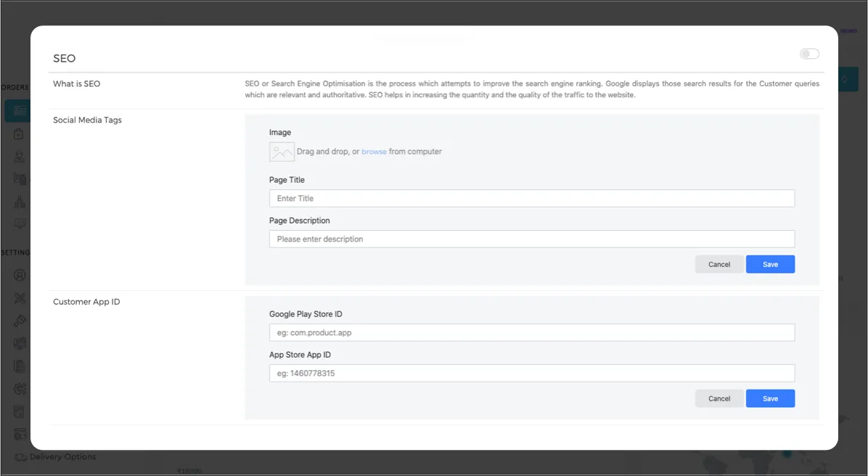Image resolution: width=868 pixels, height=476 pixels.
Task: Click the user circle icon under Settings
Action: pyautogui.click(x=20, y=275)
